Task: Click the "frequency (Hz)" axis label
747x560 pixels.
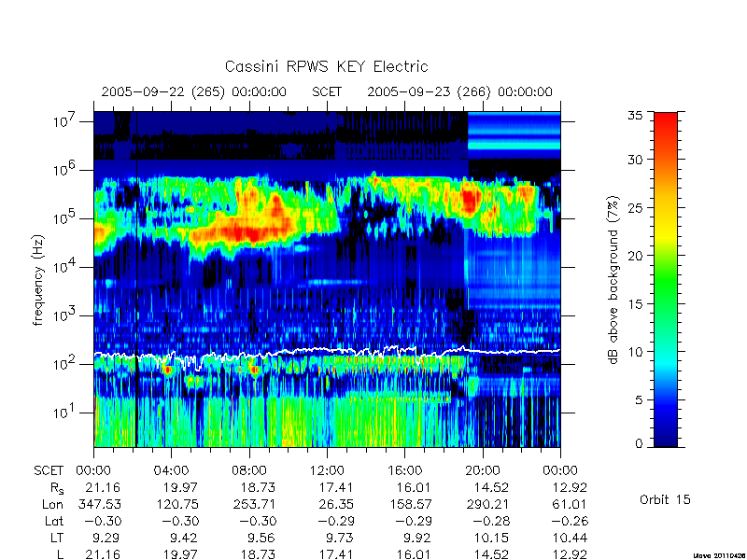Action: [38, 280]
